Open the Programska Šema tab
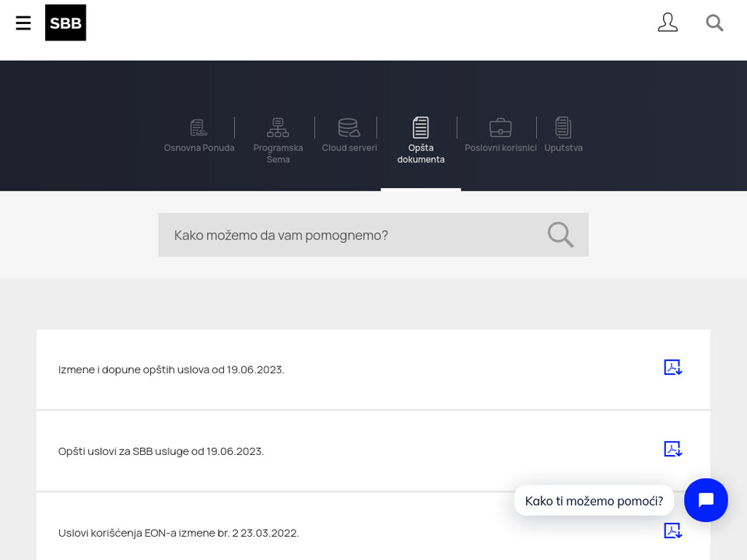Viewport: 747px width, 560px height. (278, 140)
